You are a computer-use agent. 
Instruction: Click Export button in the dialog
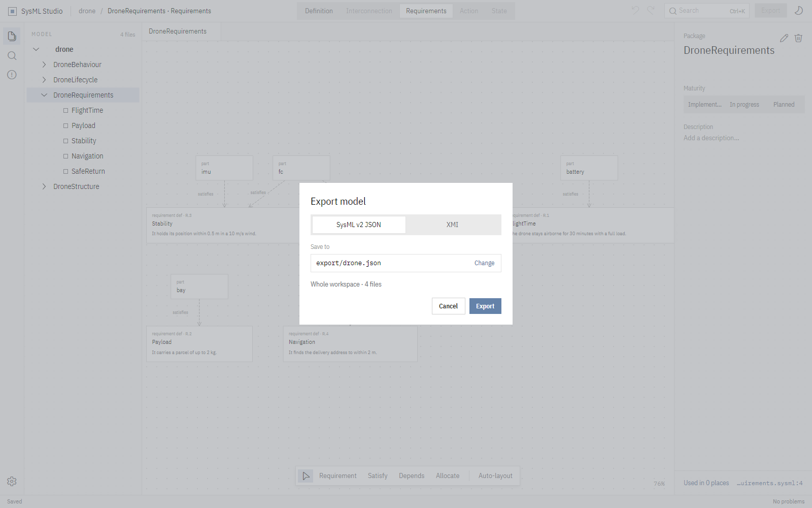(x=485, y=306)
